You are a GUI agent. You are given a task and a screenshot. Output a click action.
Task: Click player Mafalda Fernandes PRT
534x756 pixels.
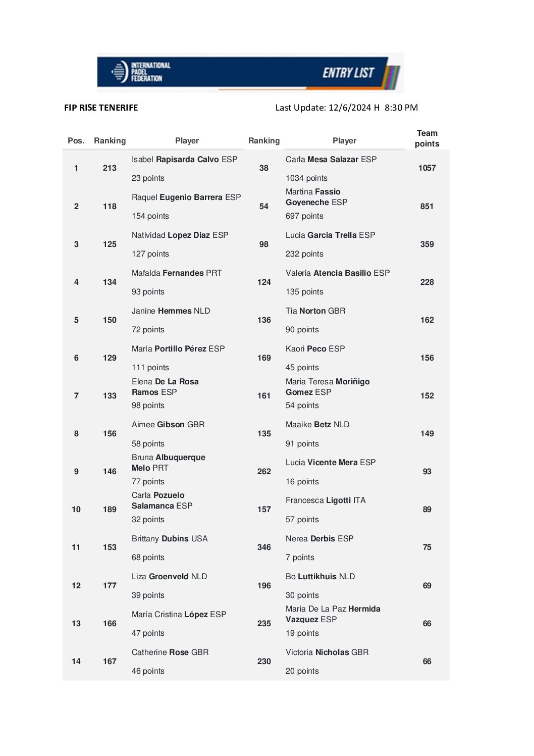[177, 273]
